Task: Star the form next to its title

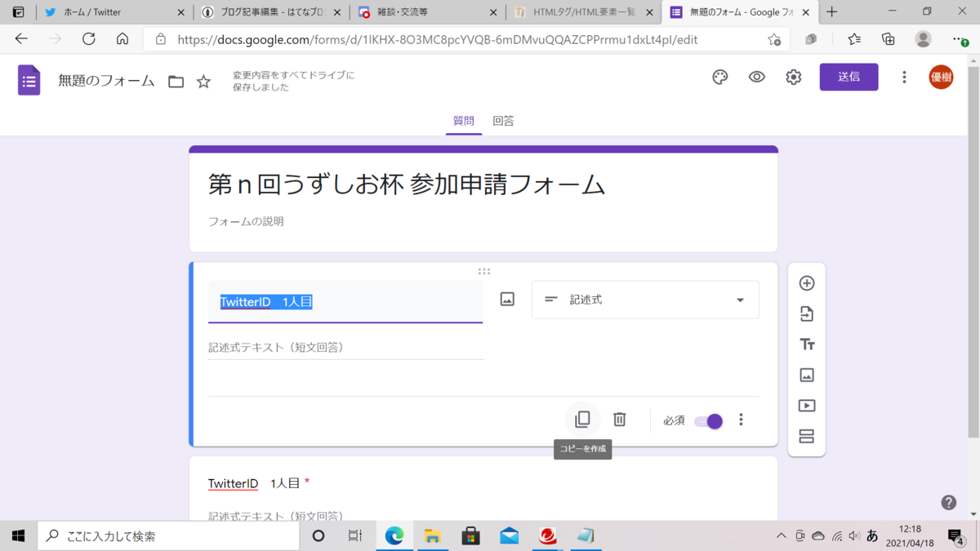Action: [203, 82]
